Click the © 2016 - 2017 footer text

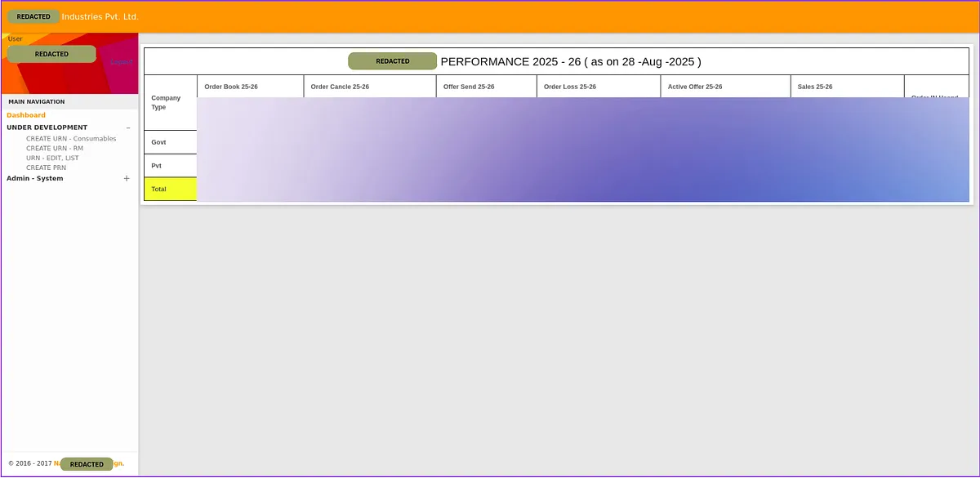point(30,463)
